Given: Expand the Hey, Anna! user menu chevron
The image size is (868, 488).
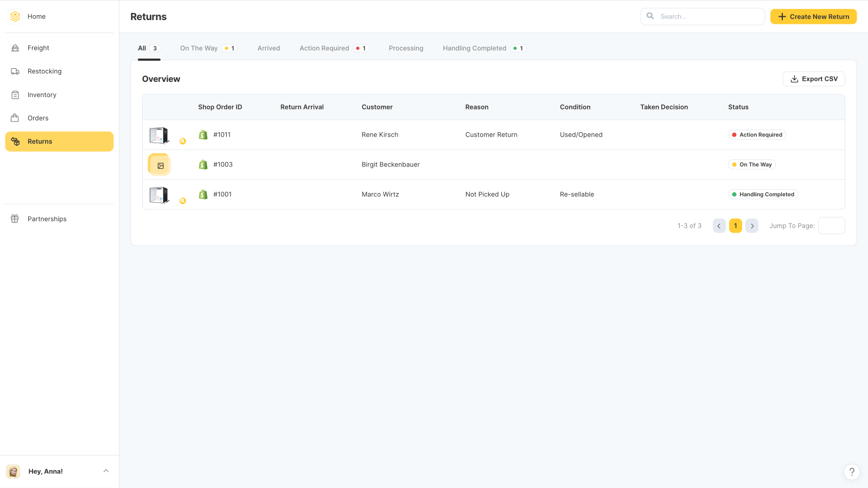Looking at the screenshot, I should click(x=106, y=471).
